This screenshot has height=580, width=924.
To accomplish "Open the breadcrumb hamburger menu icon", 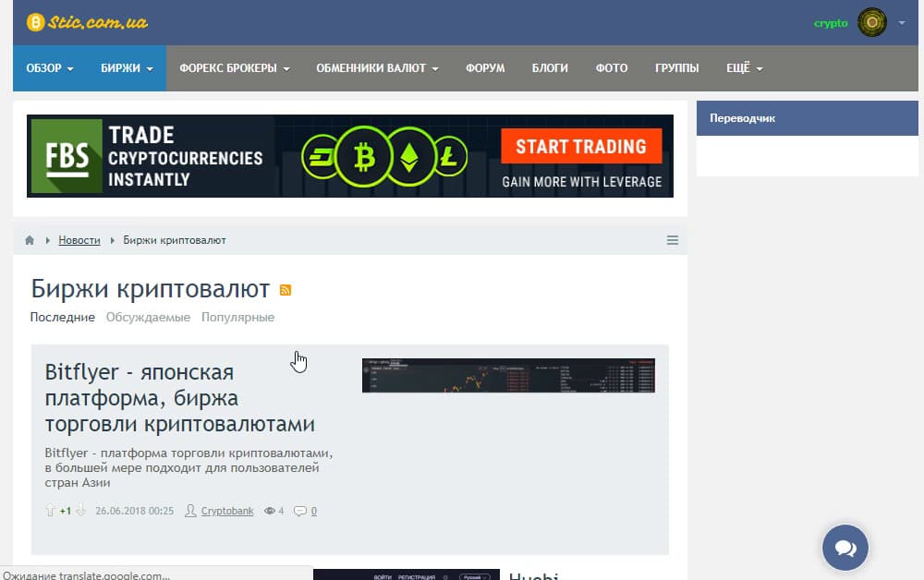I will coord(673,240).
